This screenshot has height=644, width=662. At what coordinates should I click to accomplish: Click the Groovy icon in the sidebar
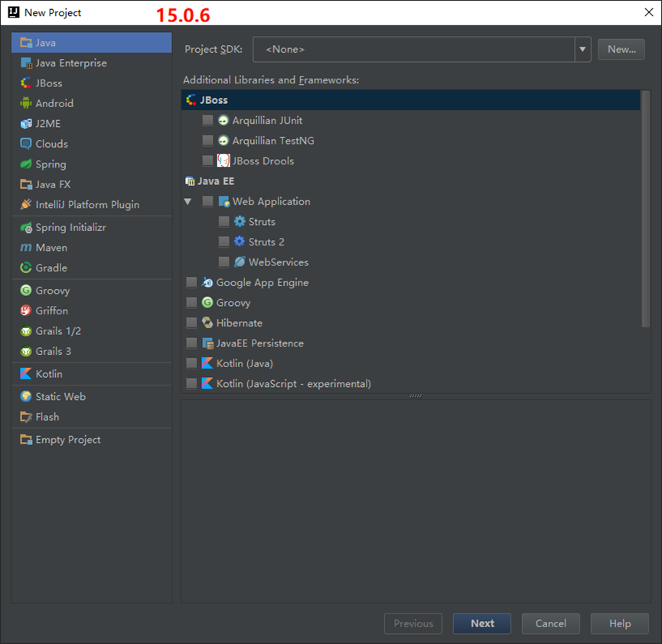[26, 291]
